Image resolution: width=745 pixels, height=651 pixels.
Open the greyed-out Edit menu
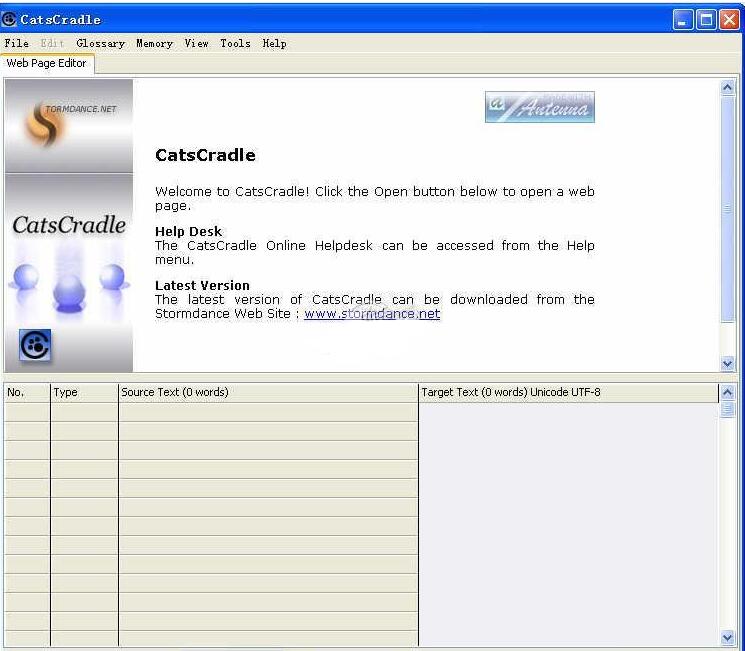coord(52,43)
